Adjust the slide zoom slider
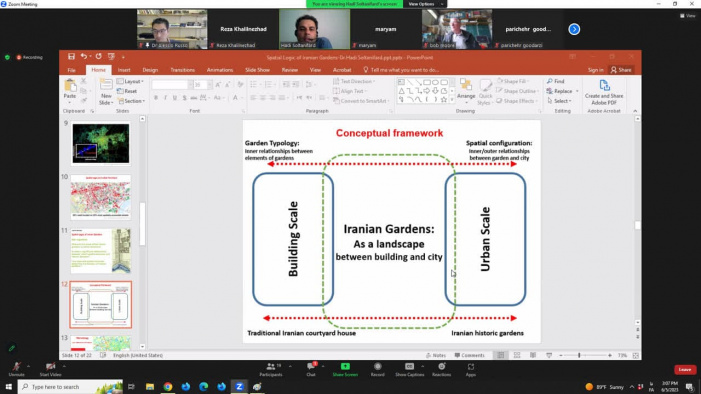Screen dimensions: 701x394 [579, 355]
